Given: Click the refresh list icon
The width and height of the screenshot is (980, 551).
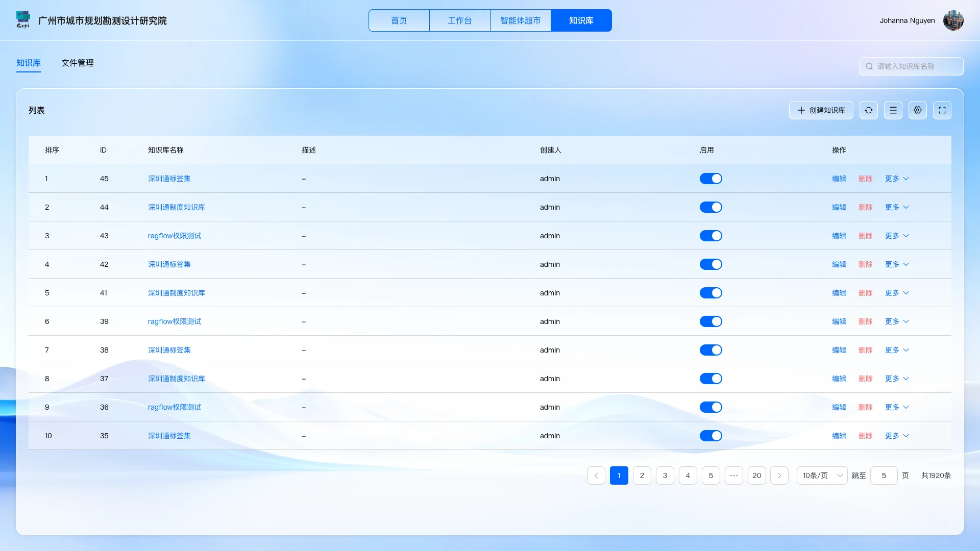Looking at the screenshot, I should point(868,110).
